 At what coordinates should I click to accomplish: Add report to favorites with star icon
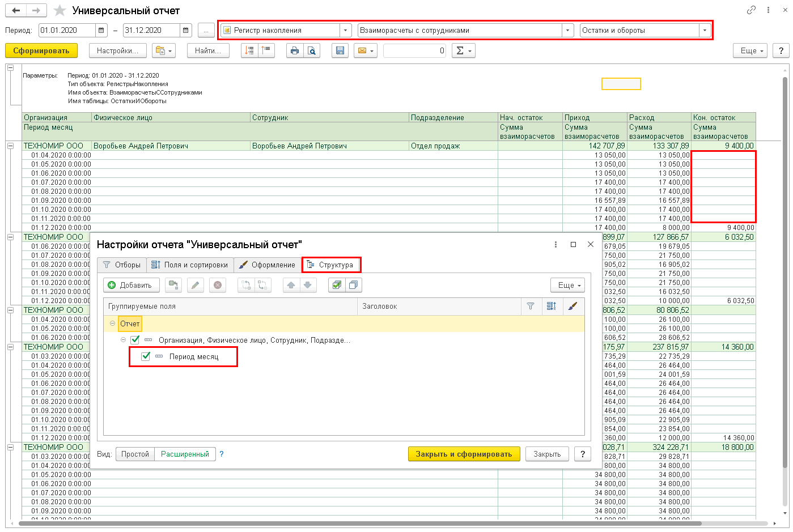60,11
